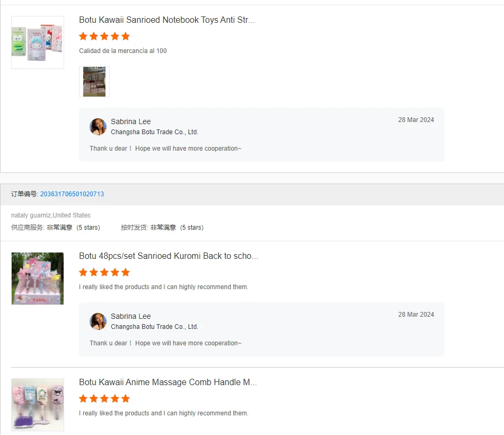
Task: Open Massage Comb Handle product thumbnail
Action: tap(38, 405)
